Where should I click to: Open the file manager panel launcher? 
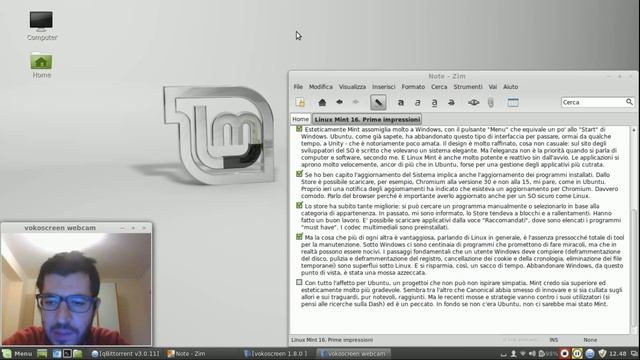78,353
